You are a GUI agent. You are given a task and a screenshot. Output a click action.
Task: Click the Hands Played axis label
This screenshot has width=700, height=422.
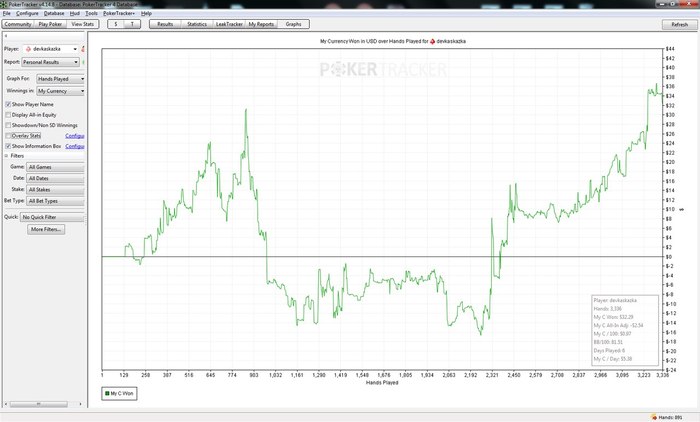tap(382, 383)
